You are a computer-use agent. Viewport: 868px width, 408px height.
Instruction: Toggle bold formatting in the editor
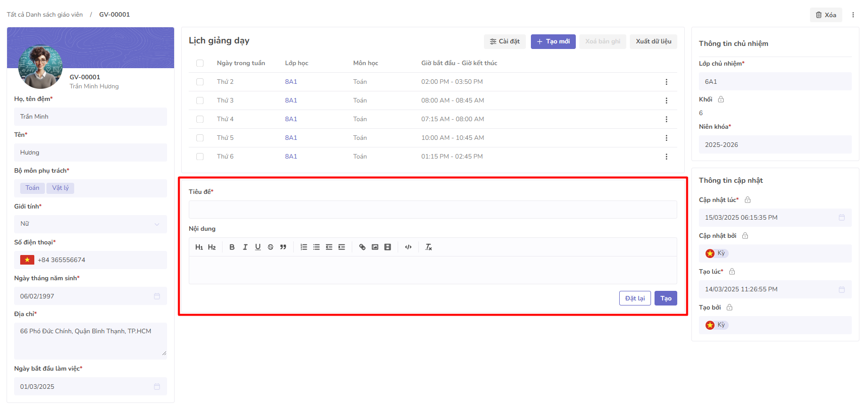[x=232, y=247]
